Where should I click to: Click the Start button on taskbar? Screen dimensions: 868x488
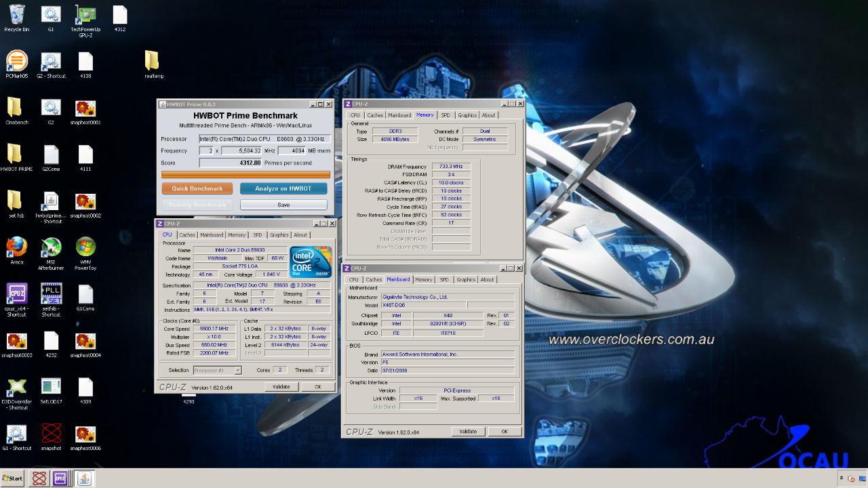(x=12, y=479)
